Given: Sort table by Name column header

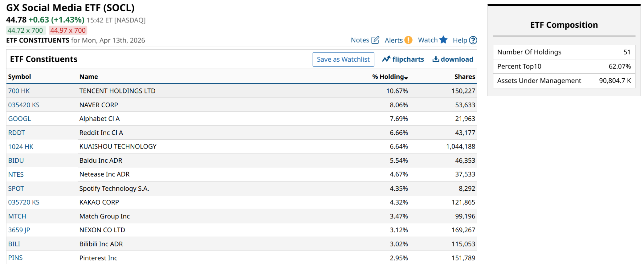Looking at the screenshot, I should coord(89,77).
